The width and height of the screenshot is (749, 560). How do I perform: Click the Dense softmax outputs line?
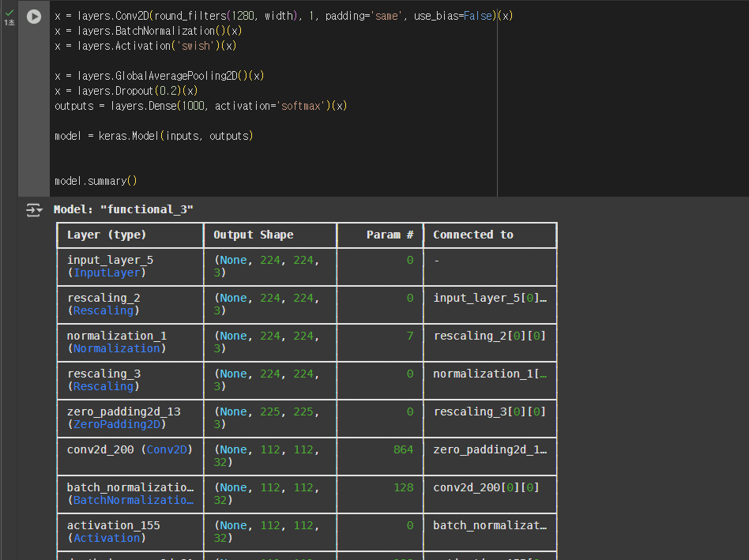(201, 106)
